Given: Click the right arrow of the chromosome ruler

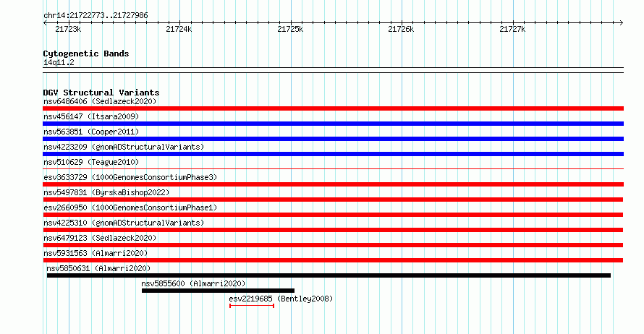Looking at the screenshot, I should [622, 23].
